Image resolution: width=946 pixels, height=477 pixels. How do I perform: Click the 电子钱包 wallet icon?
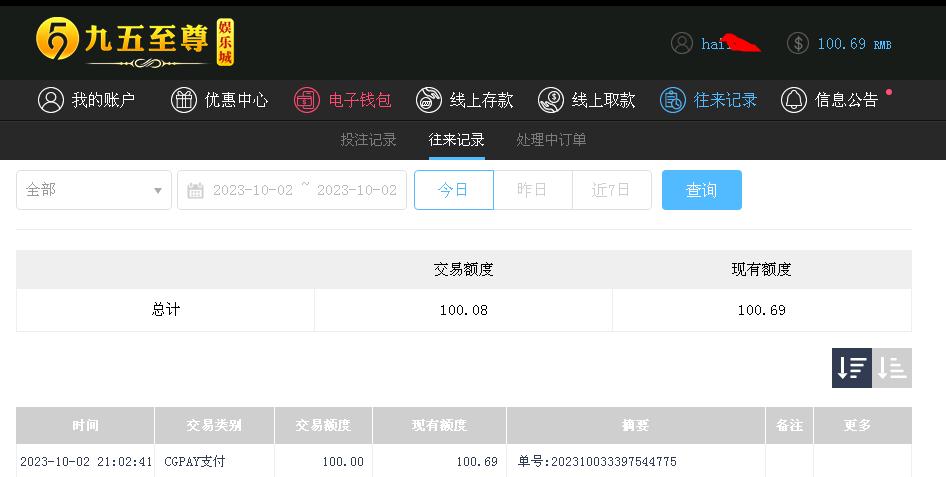306,100
